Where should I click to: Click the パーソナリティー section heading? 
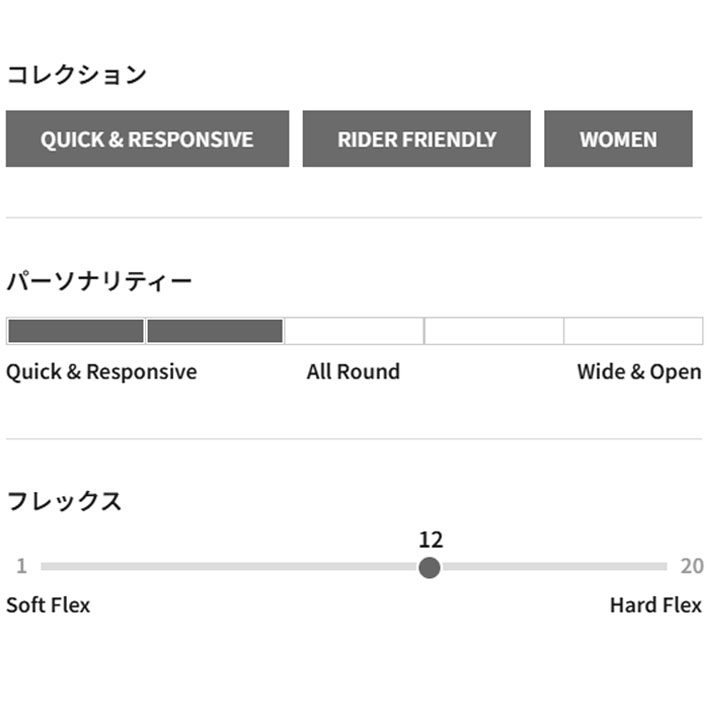coord(99,281)
